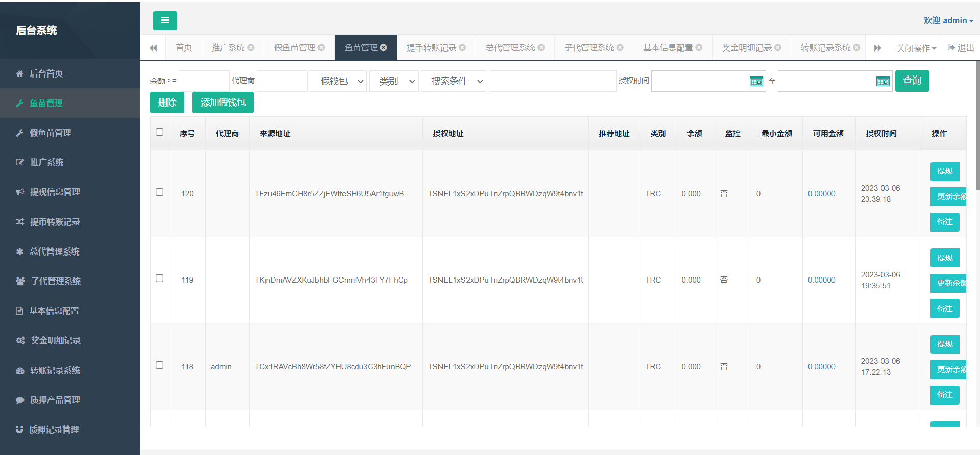Click the 备注 button for row 119
Image resolution: width=980 pixels, height=455 pixels.
[x=944, y=309]
